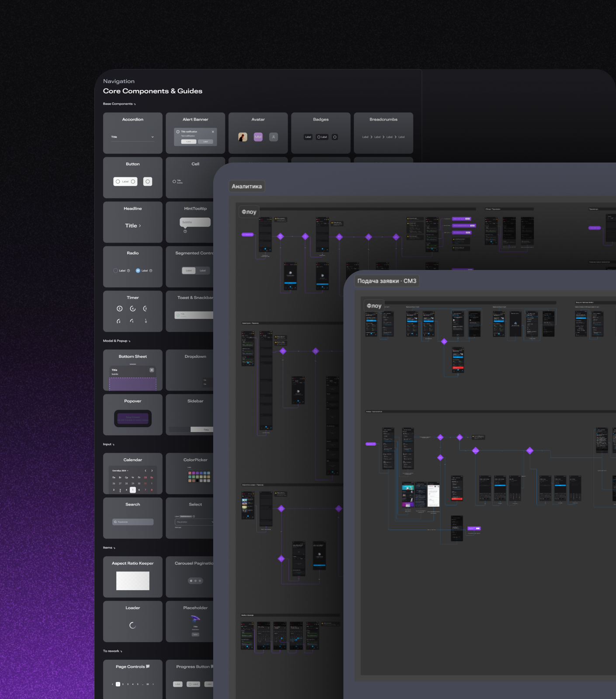Open the calendar month dropdown

[x=121, y=471]
